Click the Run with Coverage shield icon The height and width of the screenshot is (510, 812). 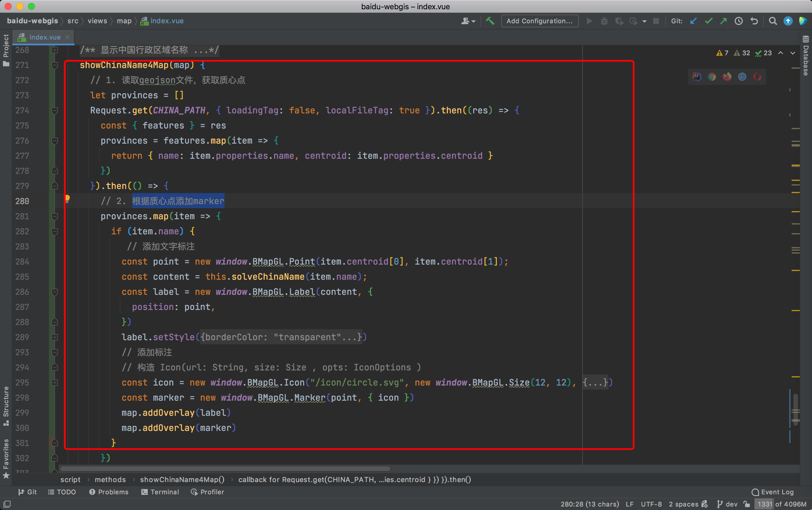[x=619, y=21]
